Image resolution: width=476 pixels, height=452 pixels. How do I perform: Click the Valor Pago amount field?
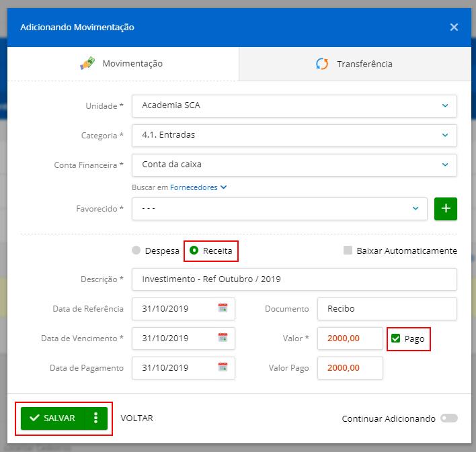(x=350, y=368)
